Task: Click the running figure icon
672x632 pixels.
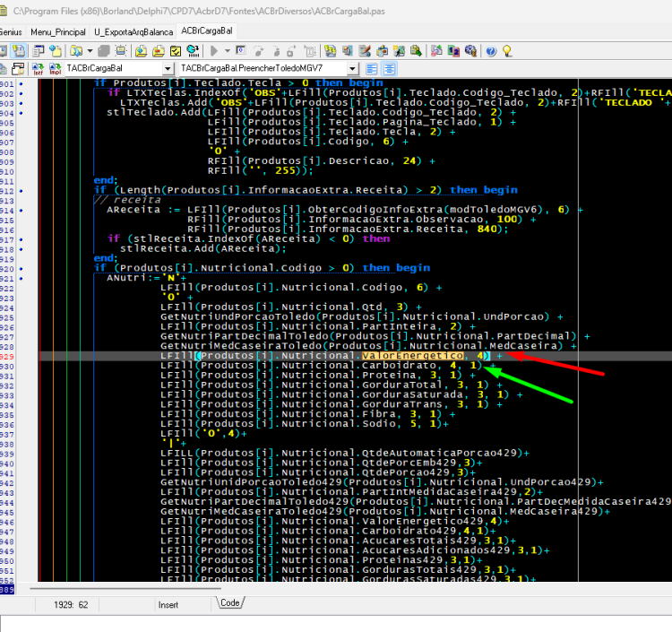Action: pyautogui.click(x=399, y=51)
